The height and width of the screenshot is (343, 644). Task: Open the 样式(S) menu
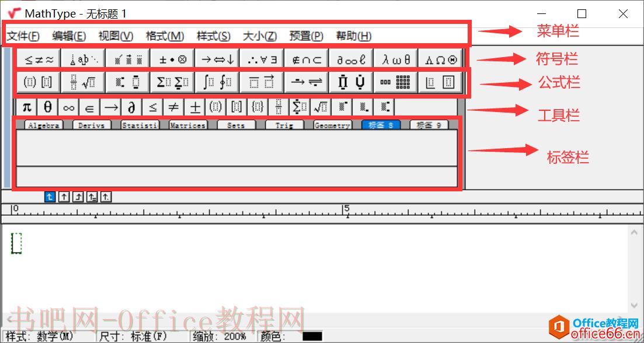(x=214, y=36)
